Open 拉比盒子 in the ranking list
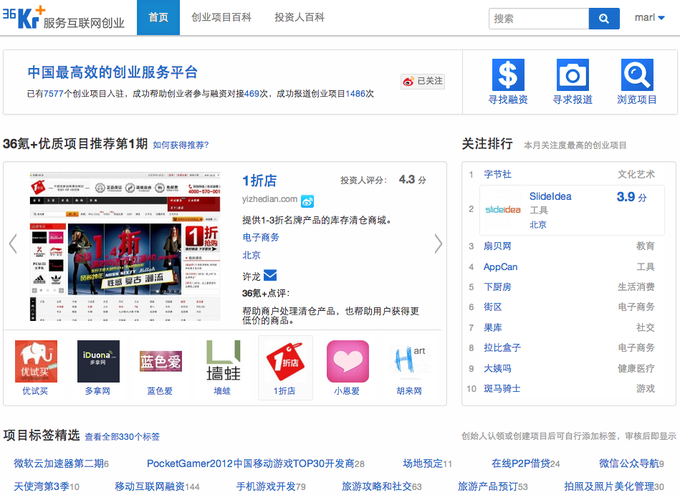The height and width of the screenshot is (495, 680). [x=502, y=348]
